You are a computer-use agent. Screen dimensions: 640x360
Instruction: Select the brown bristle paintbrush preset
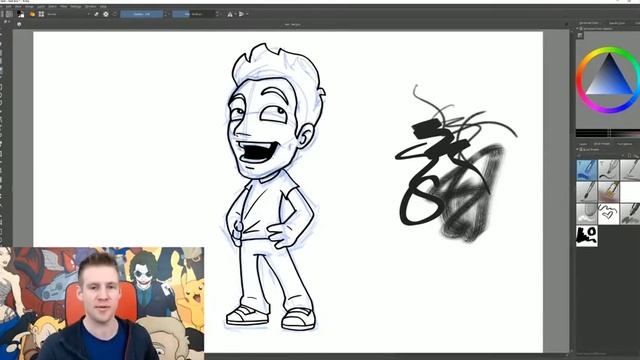coord(608,192)
